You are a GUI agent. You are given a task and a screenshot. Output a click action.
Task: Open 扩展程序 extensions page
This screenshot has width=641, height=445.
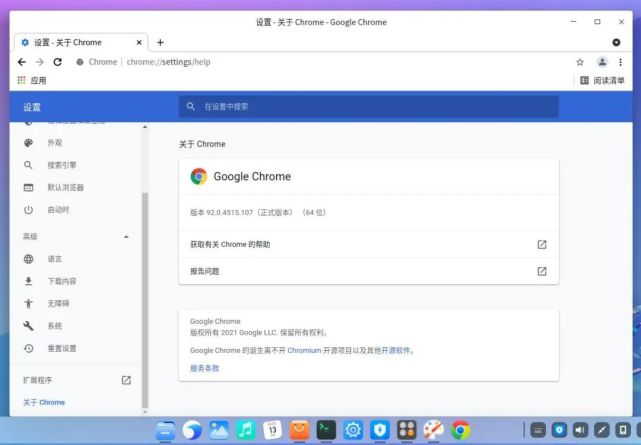click(x=76, y=380)
